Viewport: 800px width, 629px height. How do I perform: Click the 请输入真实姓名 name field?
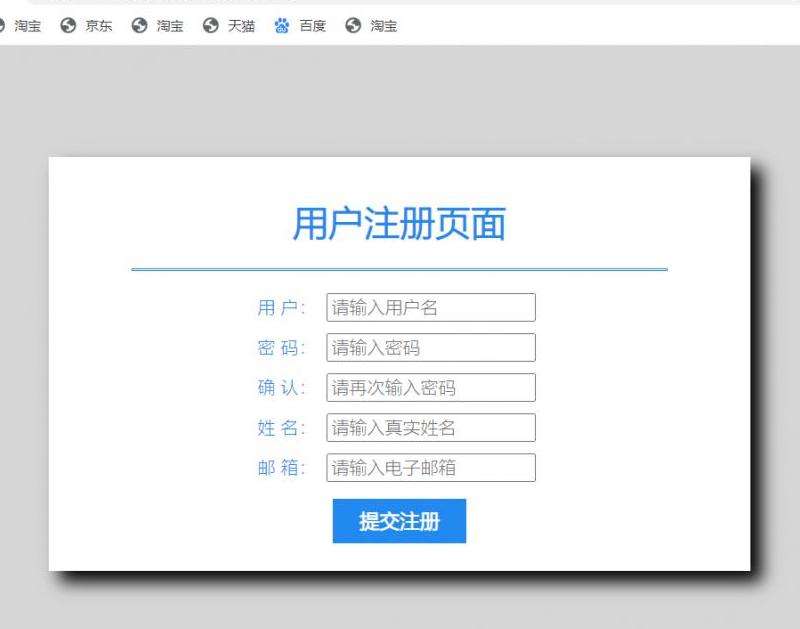coord(431,427)
